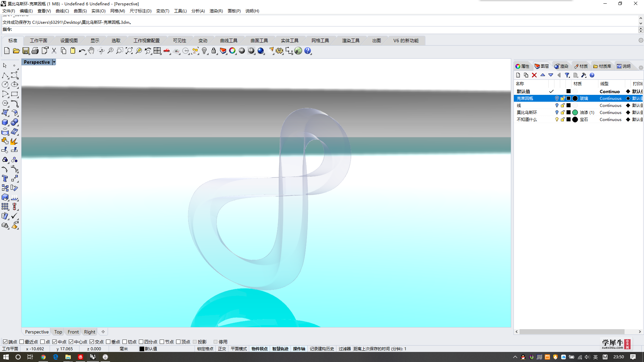Launch Grasshopper from the green icon

(x=298, y=51)
